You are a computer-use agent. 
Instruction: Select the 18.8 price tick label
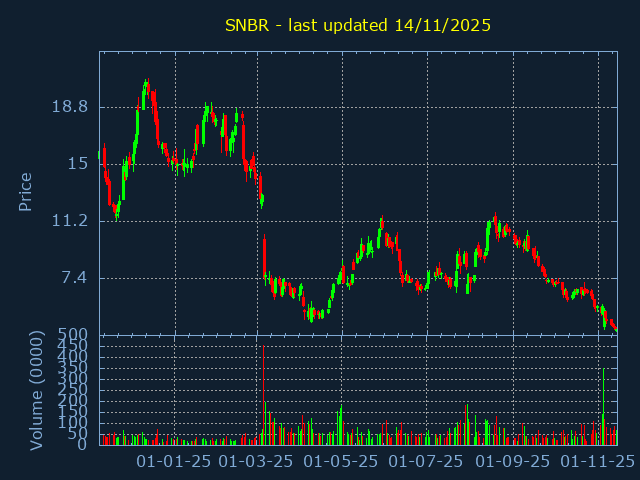tap(70, 107)
